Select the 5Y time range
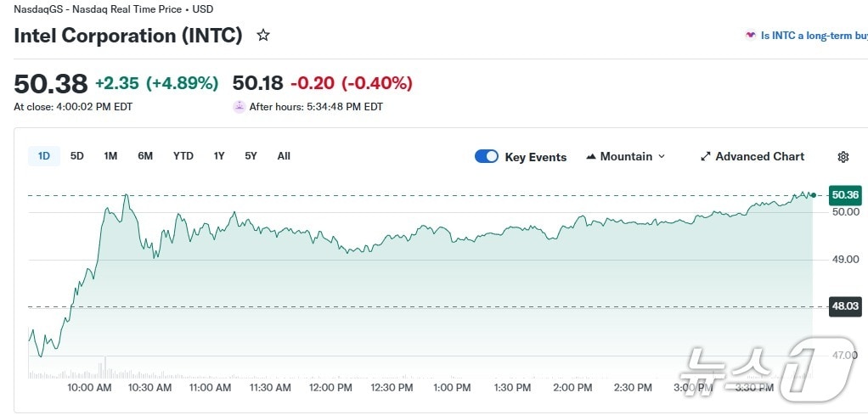 pos(251,156)
